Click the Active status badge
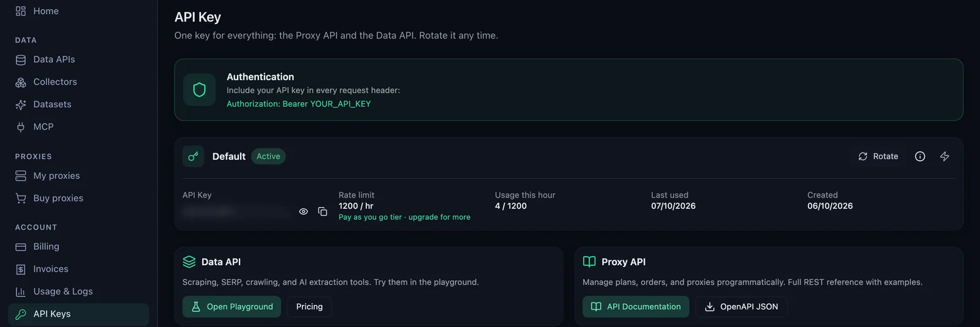 tap(268, 156)
